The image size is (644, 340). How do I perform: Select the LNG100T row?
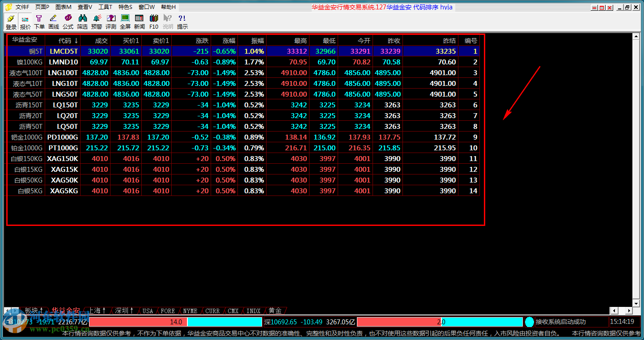pyautogui.click(x=243, y=72)
